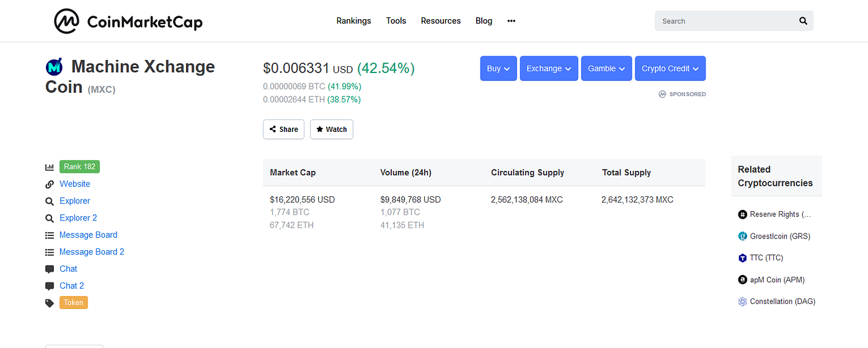Open the Rankings menu

(354, 21)
